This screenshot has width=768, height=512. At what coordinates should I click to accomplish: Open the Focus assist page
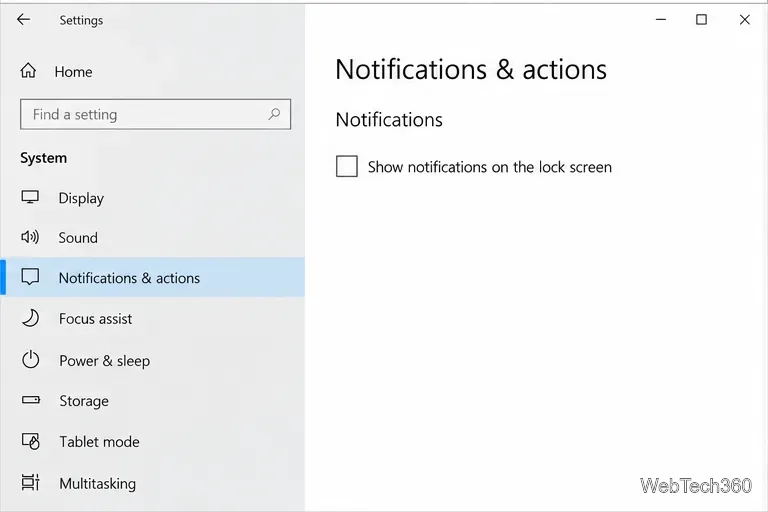(x=152, y=318)
